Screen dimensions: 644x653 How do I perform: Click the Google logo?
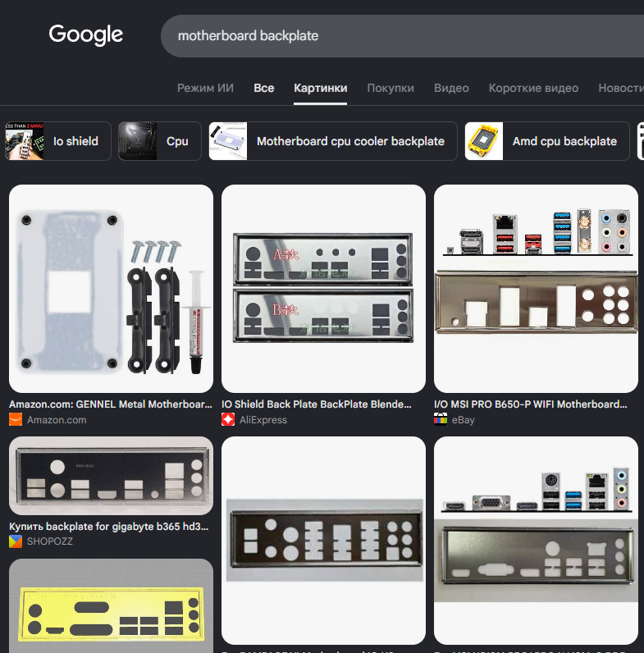coord(86,35)
